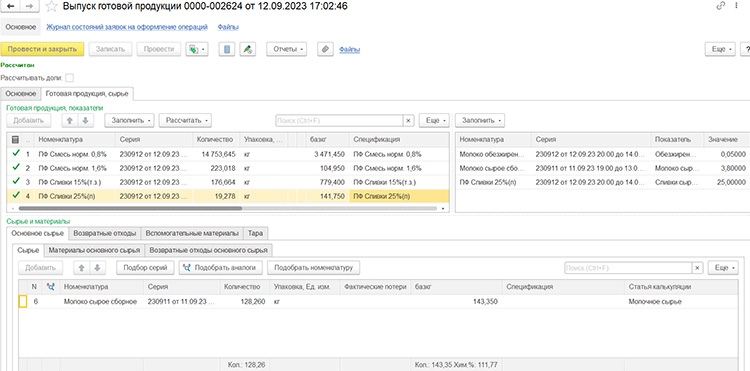Image resolution: width=750 pixels, height=371 pixels.
Task: Open Журнал состояний заявок на оформление операций link
Action: 127,27
